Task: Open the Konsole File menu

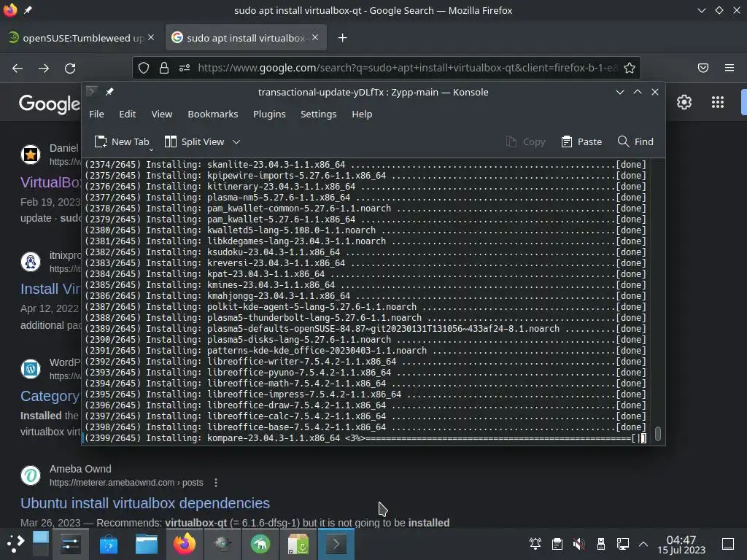Action: 96,114
